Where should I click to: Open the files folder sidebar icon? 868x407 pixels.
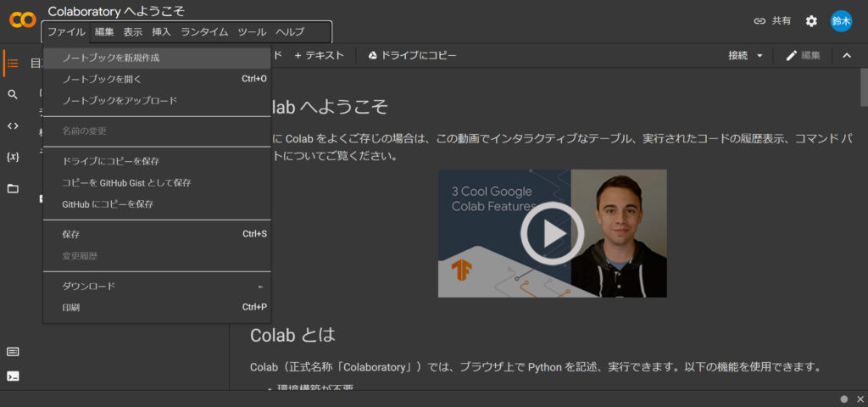pyautogui.click(x=13, y=189)
